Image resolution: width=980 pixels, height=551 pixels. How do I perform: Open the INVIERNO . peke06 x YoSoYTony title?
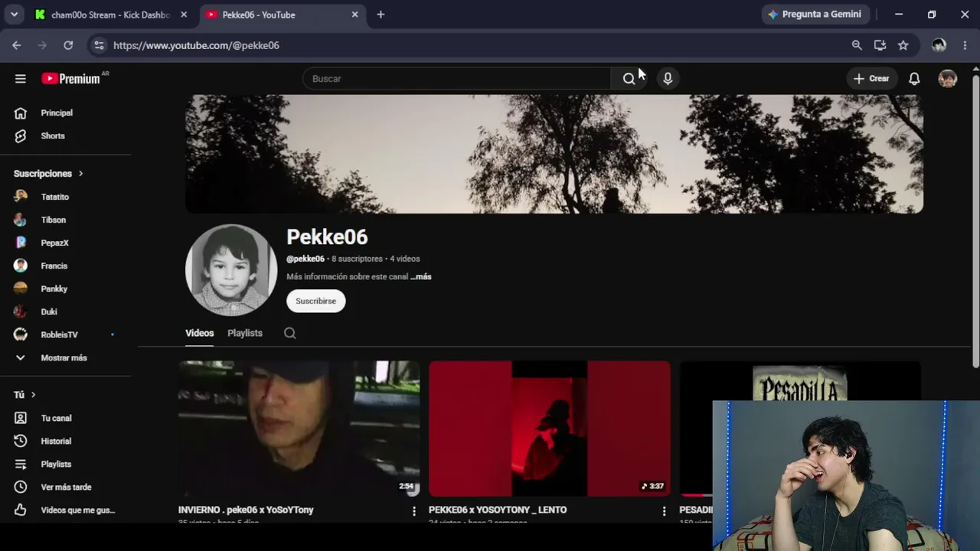coord(246,510)
